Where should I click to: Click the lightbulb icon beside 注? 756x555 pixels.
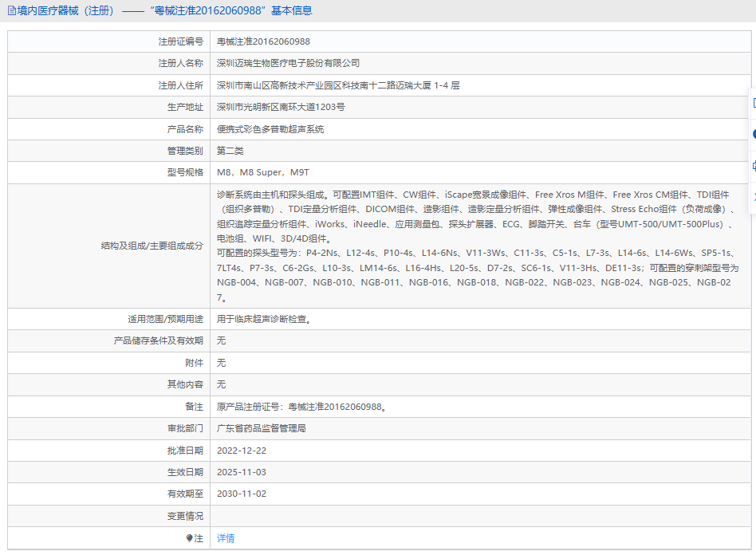tap(189, 538)
